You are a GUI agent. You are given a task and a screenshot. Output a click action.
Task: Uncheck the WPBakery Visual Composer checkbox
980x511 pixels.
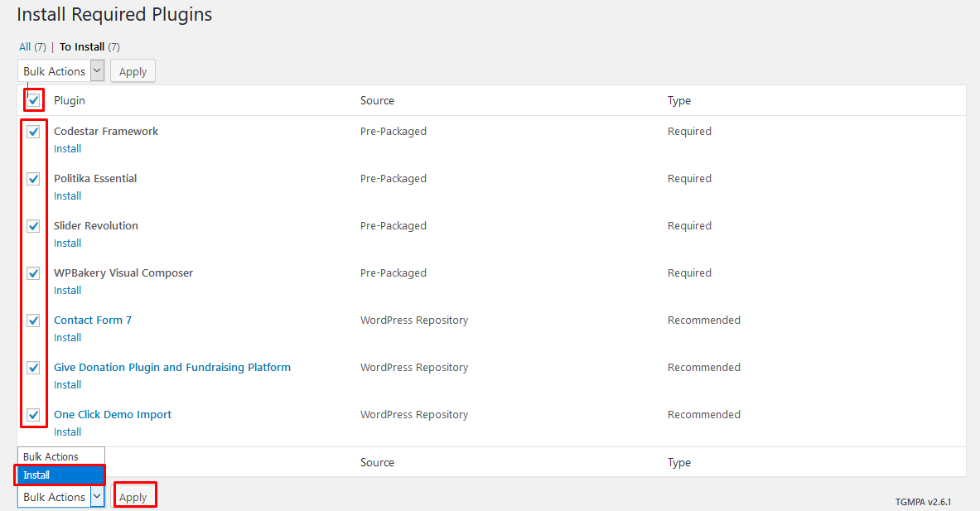coord(34,273)
